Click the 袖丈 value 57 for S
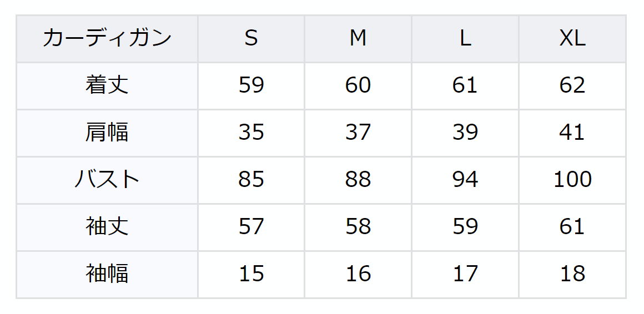Viewport: 644px width, 314px height. click(251, 227)
